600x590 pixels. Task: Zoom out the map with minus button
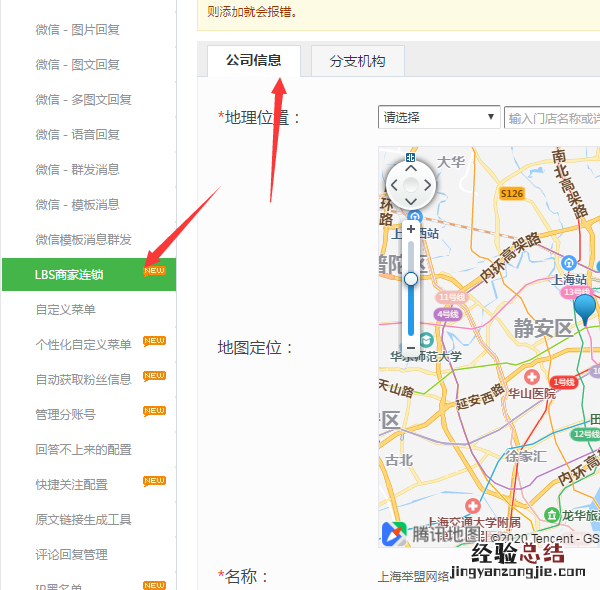(x=411, y=347)
